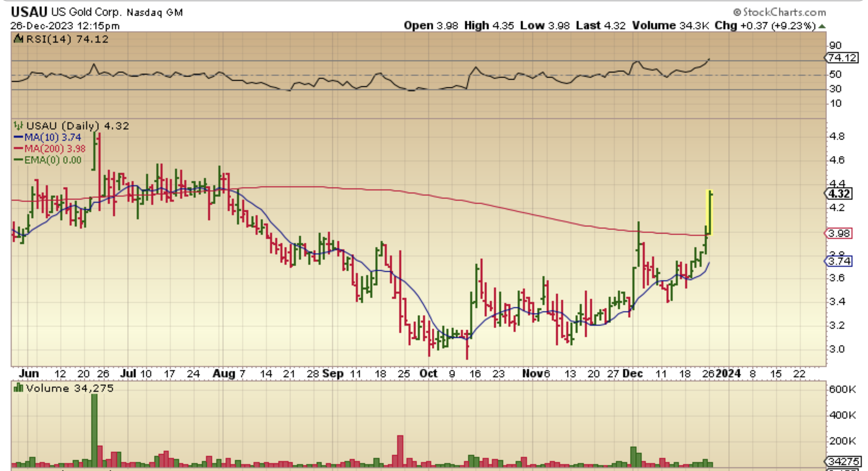Click the 3.74 MA(10) axis tag
Viewport: 868px width, 471px height.
pyautogui.click(x=839, y=261)
